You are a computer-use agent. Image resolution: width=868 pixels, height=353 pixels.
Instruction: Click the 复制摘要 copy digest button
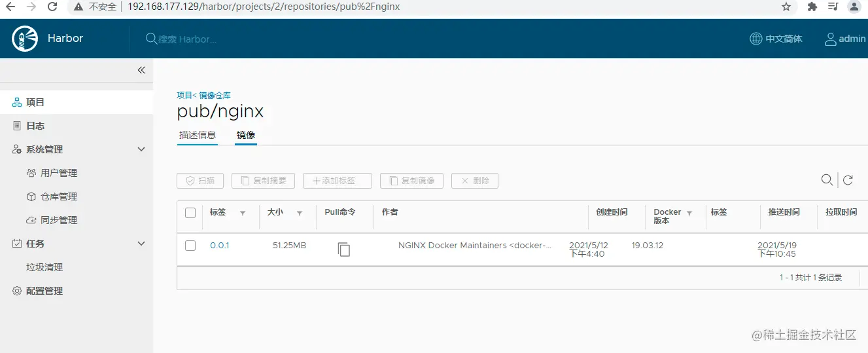[x=264, y=181]
